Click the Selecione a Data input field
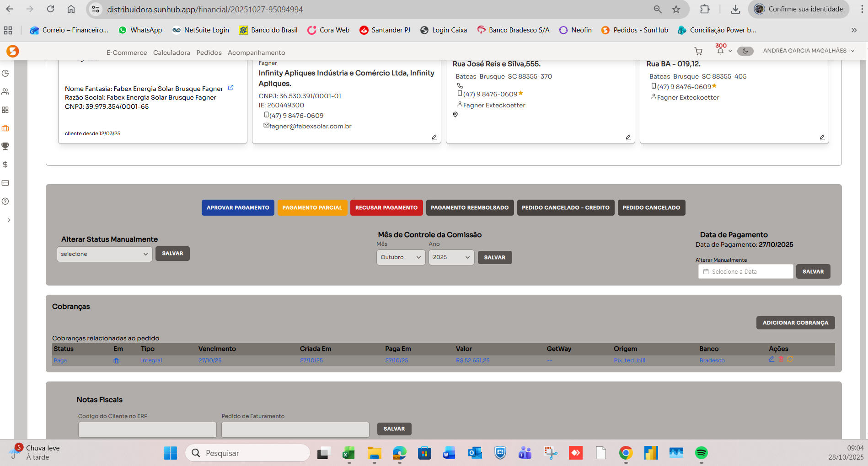Viewport: 868px width, 466px height. pos(745,271)
